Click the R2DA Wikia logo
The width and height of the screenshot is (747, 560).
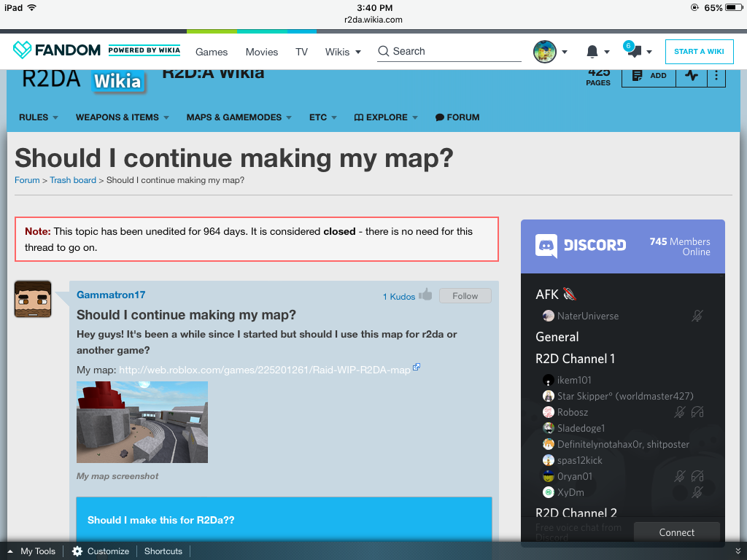tap(84, 80)
